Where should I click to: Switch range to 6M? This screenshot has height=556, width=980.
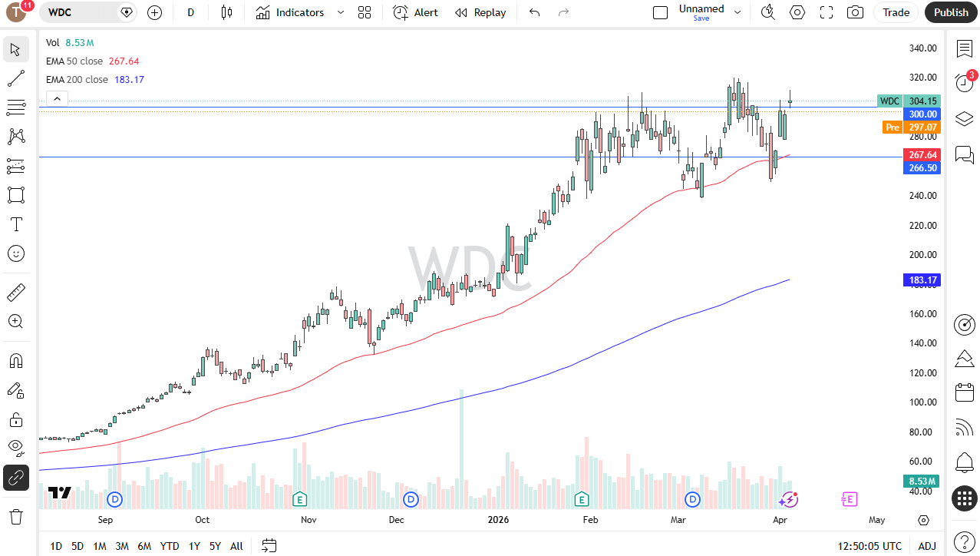(144, 546)
